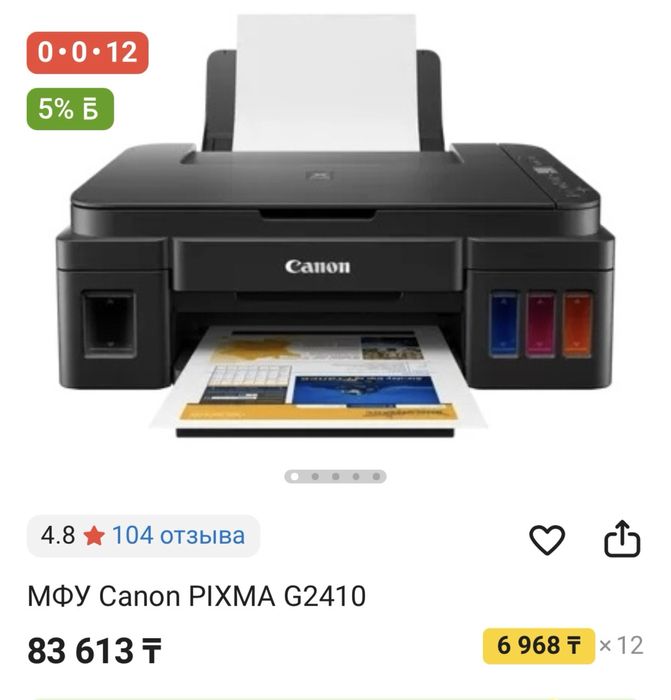The image size is (671, 700).
Task: Open the Canon printer product photo
Action: coord(335,225)
